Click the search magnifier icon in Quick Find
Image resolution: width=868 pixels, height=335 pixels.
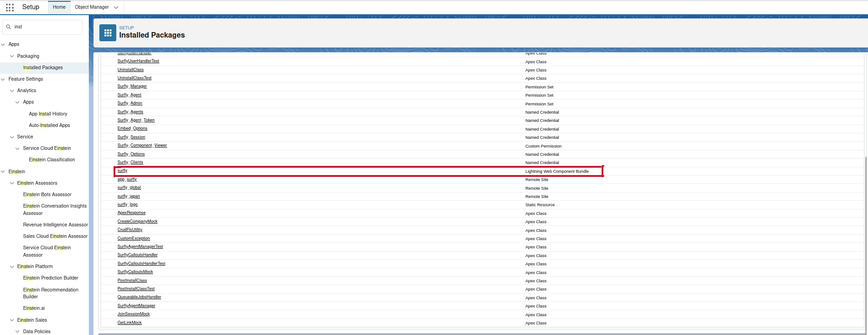[x=9, y=27]
